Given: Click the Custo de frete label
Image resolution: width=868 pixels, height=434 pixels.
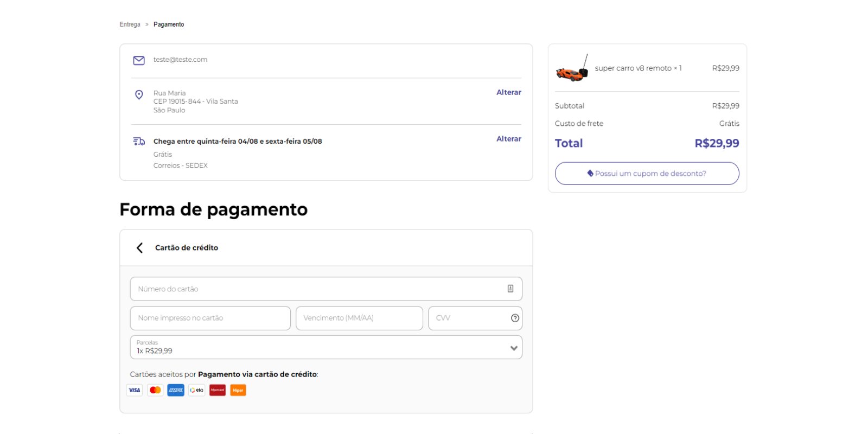Looking at the screenshot, I should pos(579,124).
